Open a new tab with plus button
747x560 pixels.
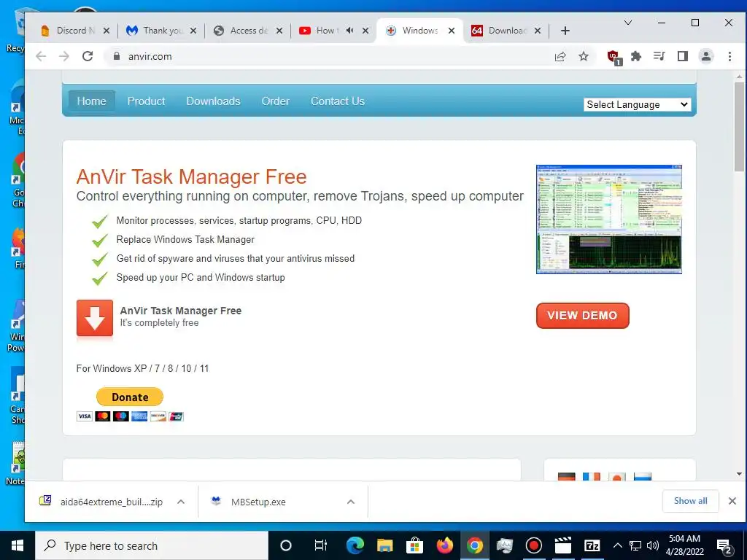click(x=565, y=31)
